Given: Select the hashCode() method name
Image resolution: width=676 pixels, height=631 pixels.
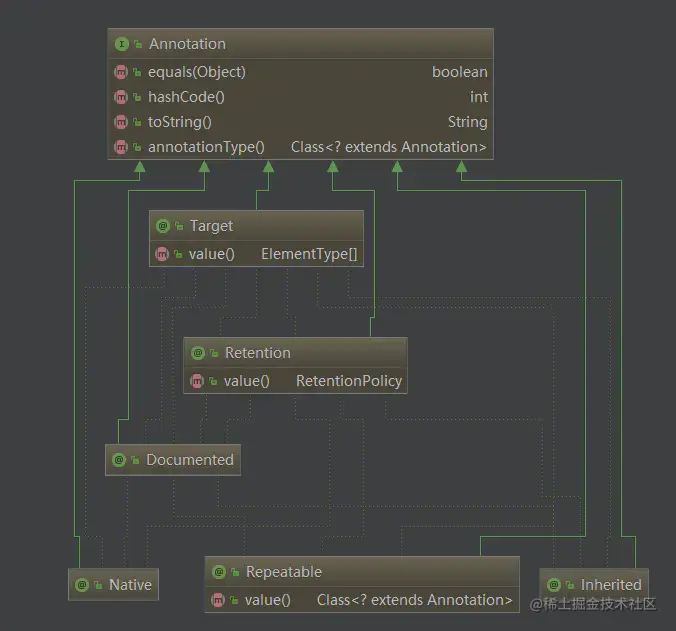Looking at the screenshot, I should (186, 97).
